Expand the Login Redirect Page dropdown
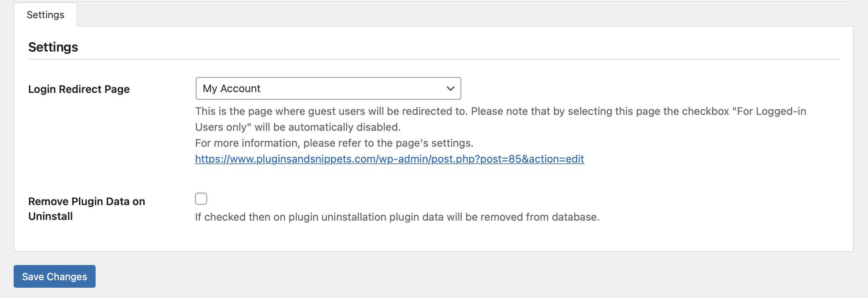 click(x=328, y=88)
